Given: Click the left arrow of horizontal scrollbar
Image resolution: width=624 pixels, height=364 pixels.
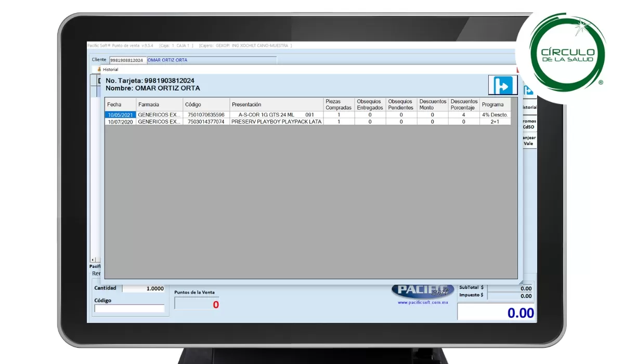Looking at the screenshot, I should pos(93,259).
